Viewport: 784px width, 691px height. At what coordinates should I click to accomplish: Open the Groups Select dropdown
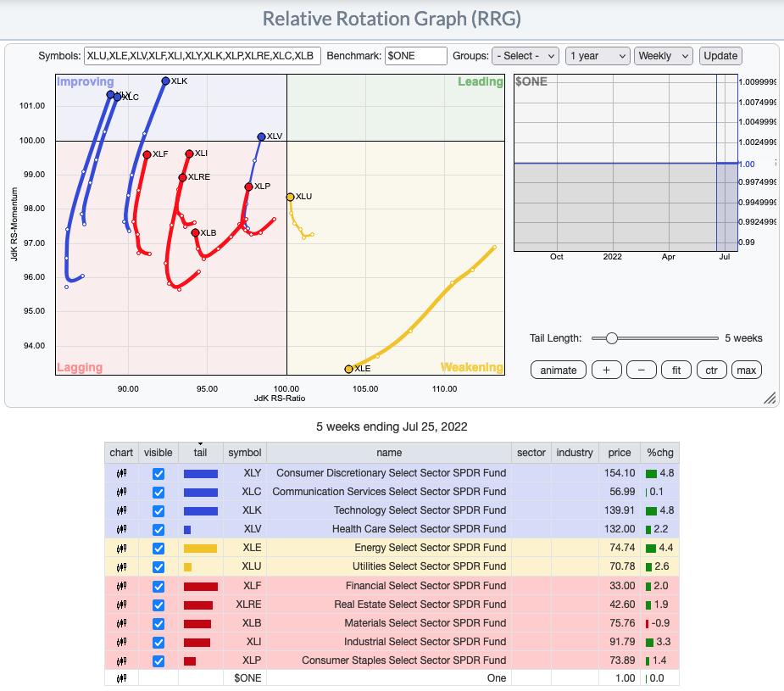coord(525,56)
